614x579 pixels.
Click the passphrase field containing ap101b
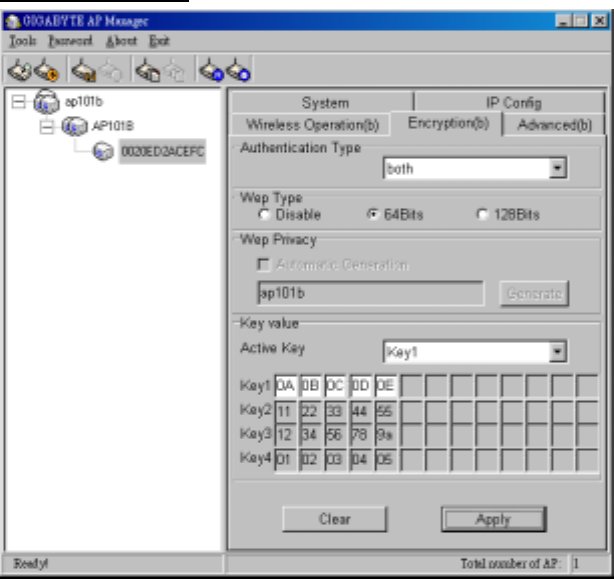(x=370, y=293)
